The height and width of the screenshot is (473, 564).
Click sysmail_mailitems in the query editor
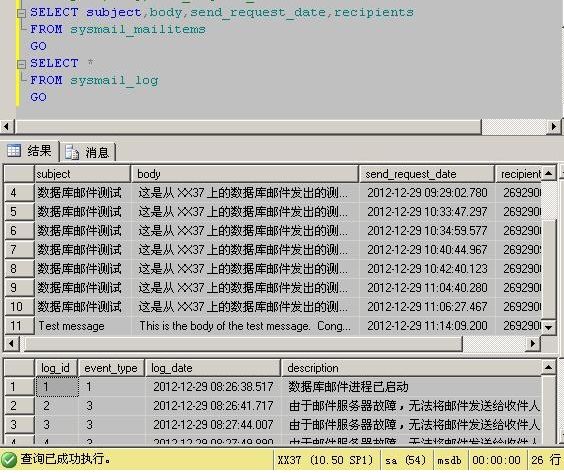(138, 29)
